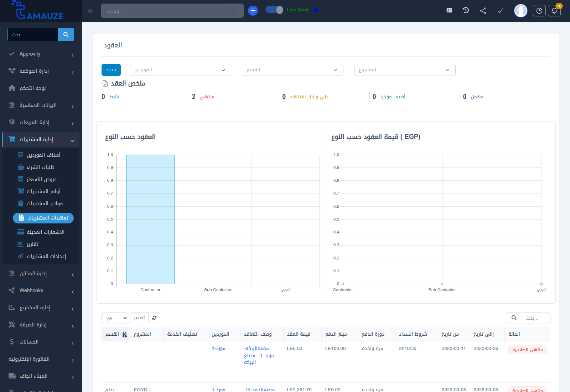Image resolution: width=570 pixels, height=392 pixels.
Task: Filter by نشط status count
Action: 110,97
